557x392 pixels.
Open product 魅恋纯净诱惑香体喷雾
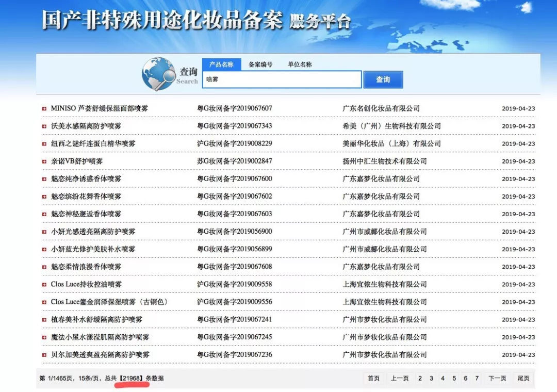[86, 179]
